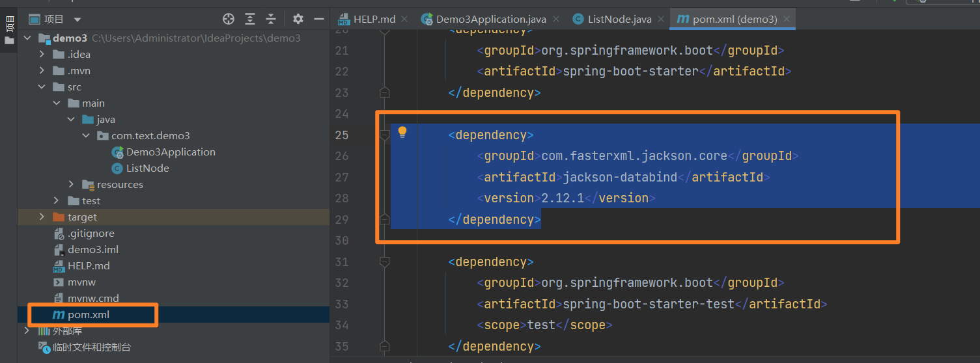Fold the dependency block starting at line 25
980x363 pixels.
385,135
